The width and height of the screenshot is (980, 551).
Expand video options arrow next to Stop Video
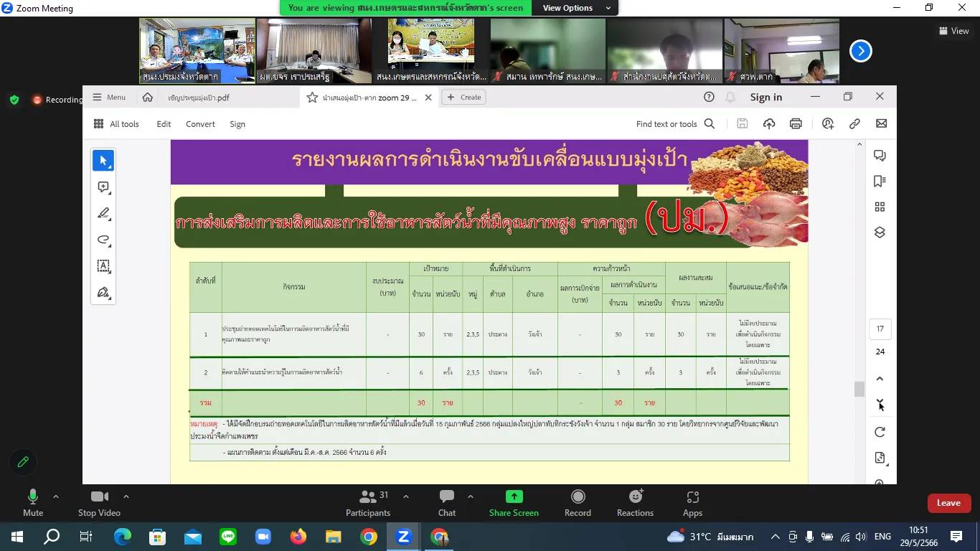126,496
